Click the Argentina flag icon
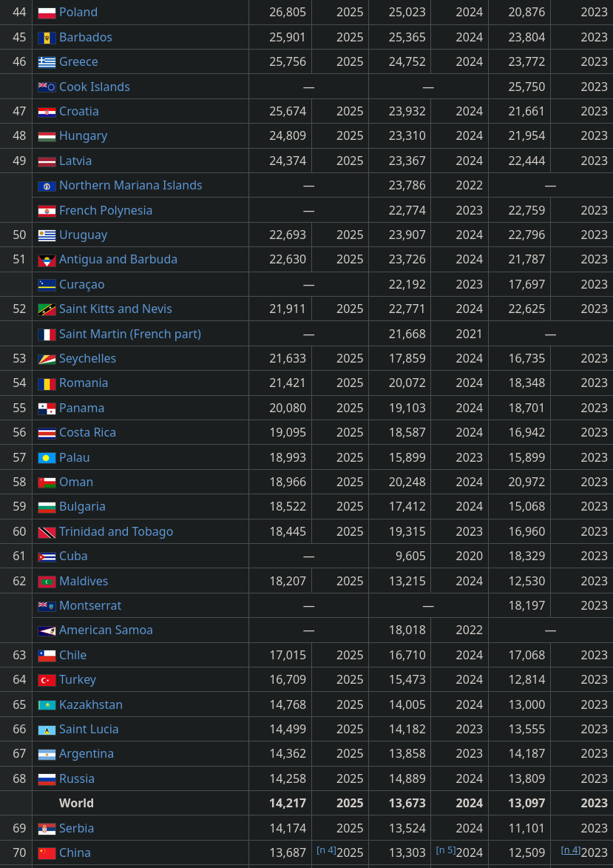Image resolution: width=613 pixels, height=868 pixels. coord(47,755)
